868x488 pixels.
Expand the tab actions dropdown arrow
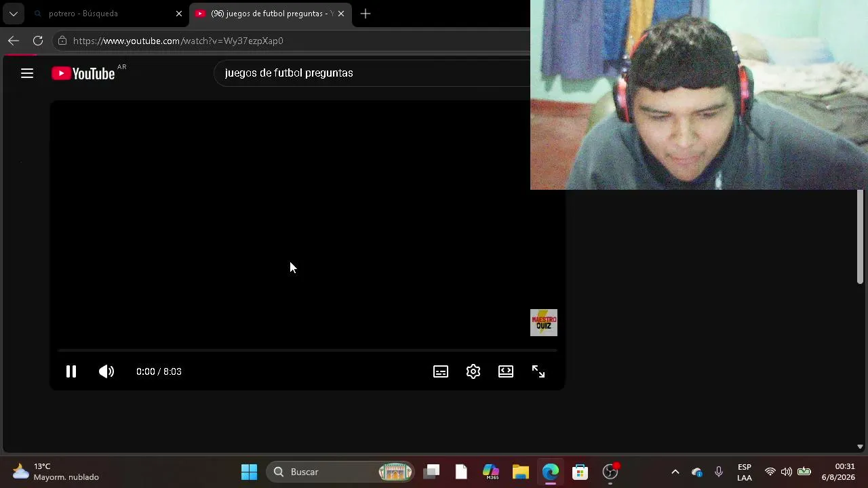pyautogui.click(x=13, y=14)
